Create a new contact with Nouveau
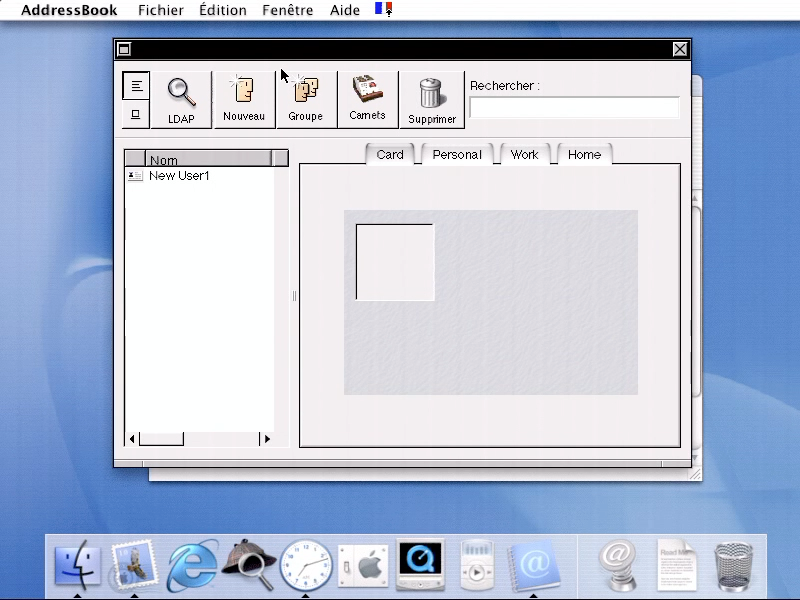Screen dimensions: 800x600 [244, 99]
